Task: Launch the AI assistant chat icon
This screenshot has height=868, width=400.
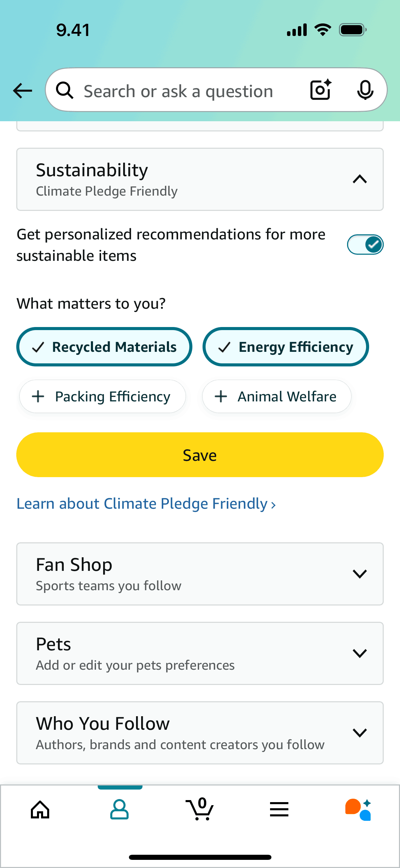Action: coord(358,810)
